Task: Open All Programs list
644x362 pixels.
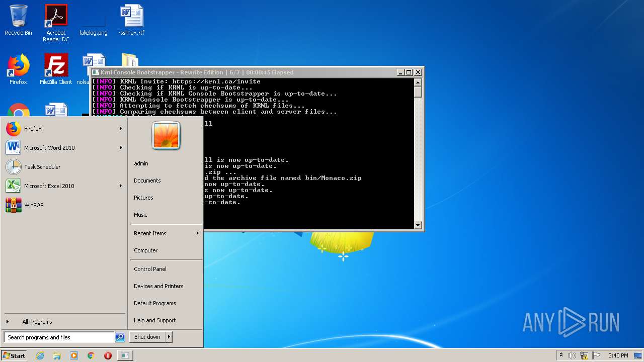Action: tap(64, 322)
